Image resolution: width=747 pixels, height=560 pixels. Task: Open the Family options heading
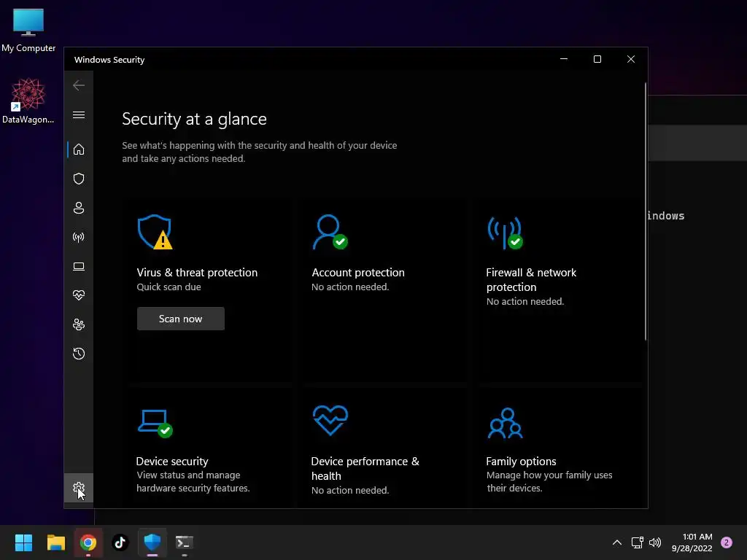[521, 461]
